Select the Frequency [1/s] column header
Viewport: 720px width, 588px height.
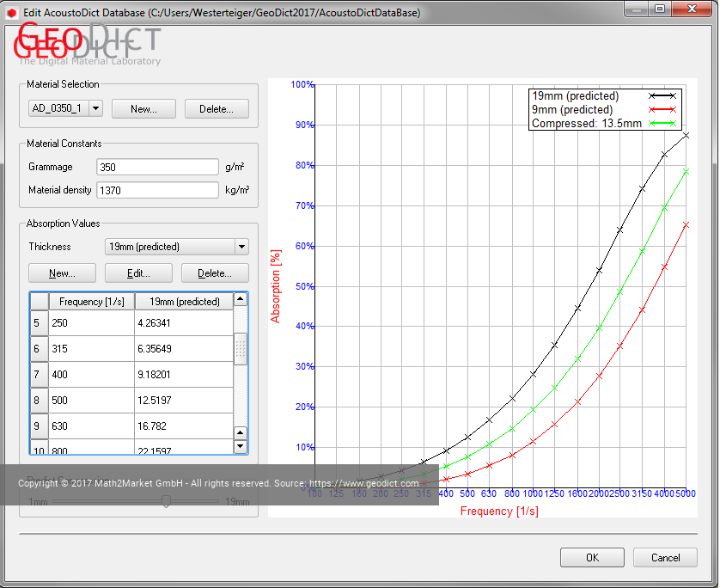(x=91, y=302)
